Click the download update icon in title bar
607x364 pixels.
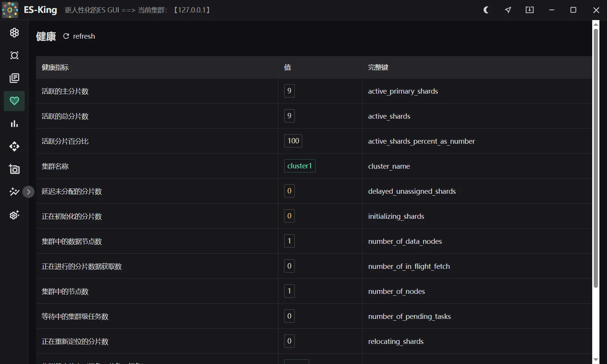click(530, 10)
